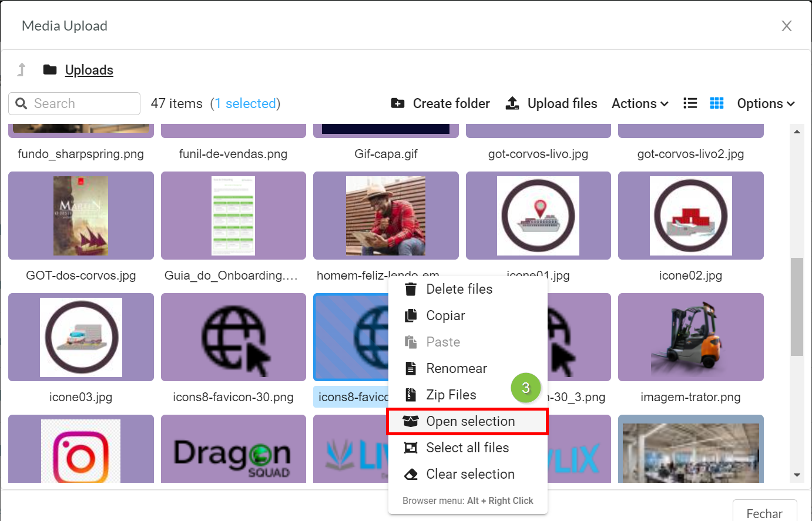Switch to grid view icon
The width and height of the screenshot is (812, 521).
pyautogui.click(x=717, y=103)
